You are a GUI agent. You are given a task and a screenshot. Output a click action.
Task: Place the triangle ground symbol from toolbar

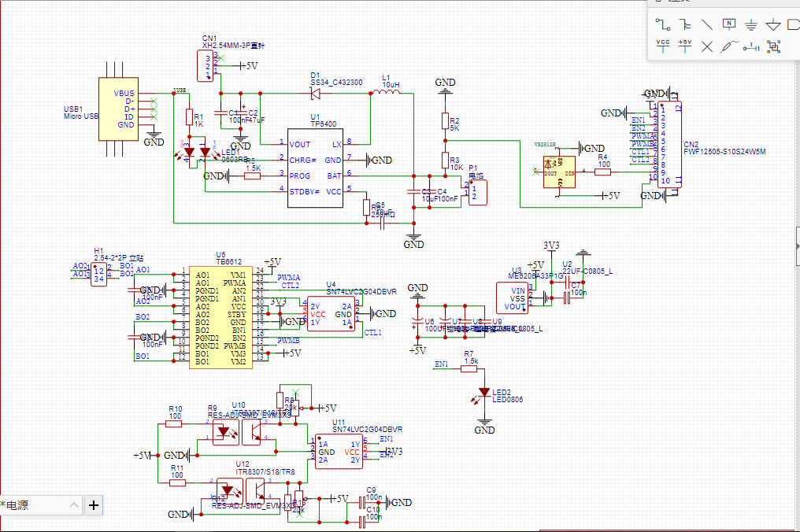coord(773,24)
